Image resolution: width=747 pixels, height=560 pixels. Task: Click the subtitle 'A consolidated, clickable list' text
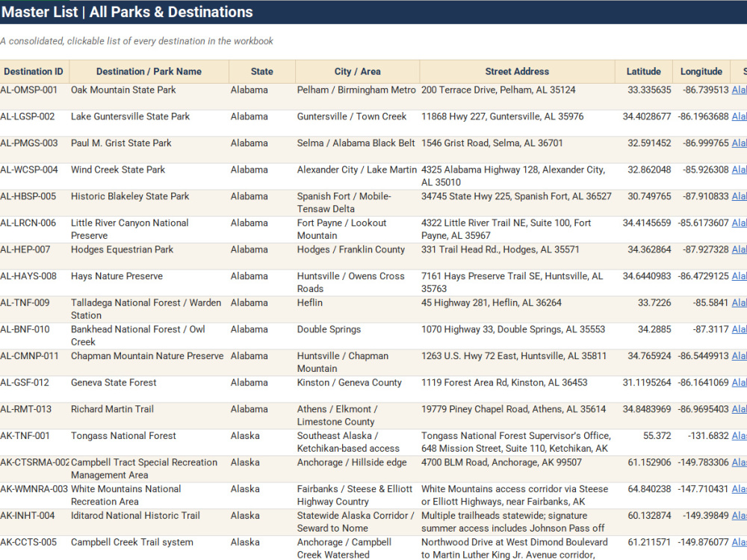tap(137, 41)
